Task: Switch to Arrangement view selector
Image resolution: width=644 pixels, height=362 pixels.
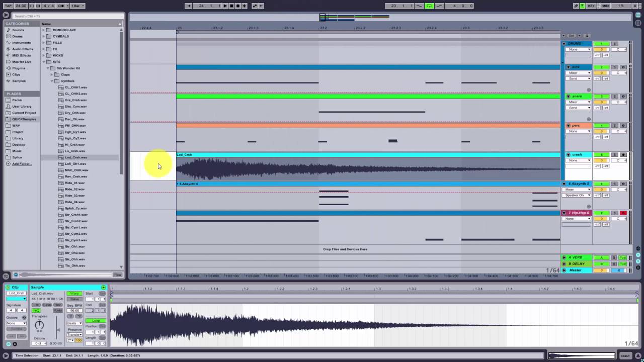Action: (638, 15)
